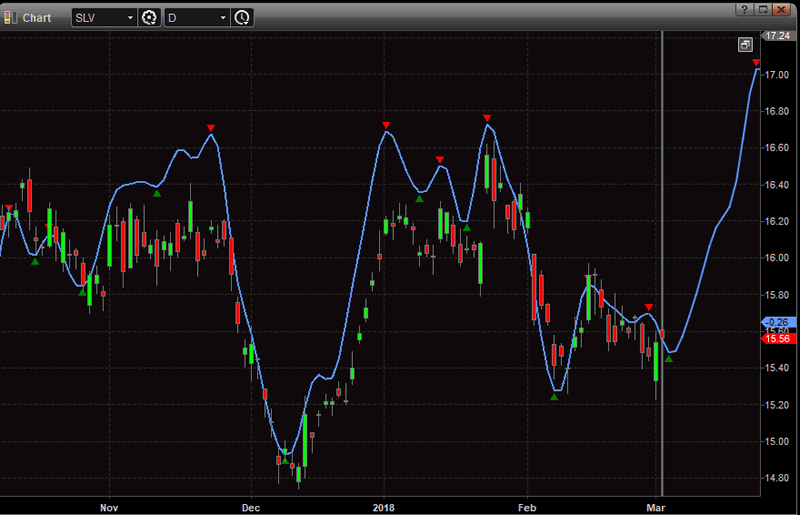Screen dimensions: 800x515
Task: Click green buy marker at February low
Action: point(554,396)
